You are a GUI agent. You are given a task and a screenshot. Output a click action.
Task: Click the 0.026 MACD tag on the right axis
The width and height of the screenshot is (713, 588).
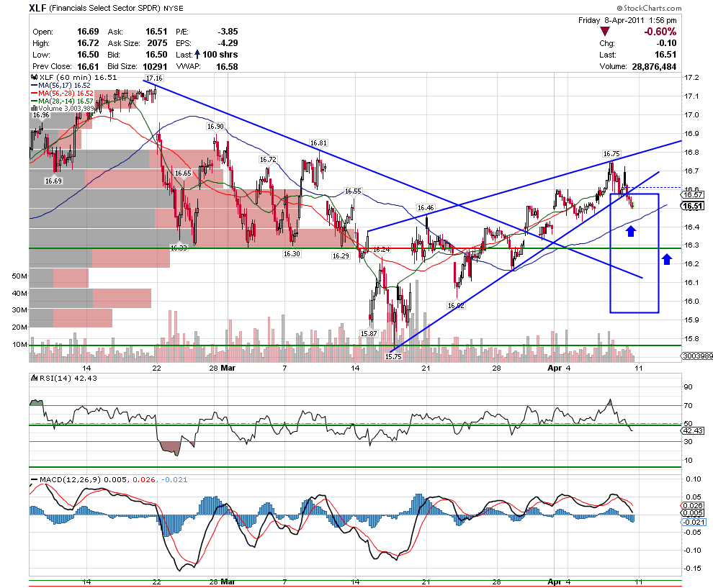pos(693,505)
